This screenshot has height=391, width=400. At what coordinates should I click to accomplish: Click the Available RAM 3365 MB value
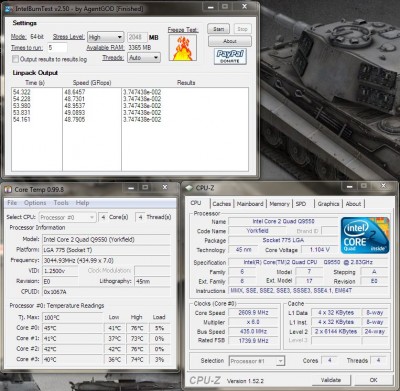tap(139, 48)
